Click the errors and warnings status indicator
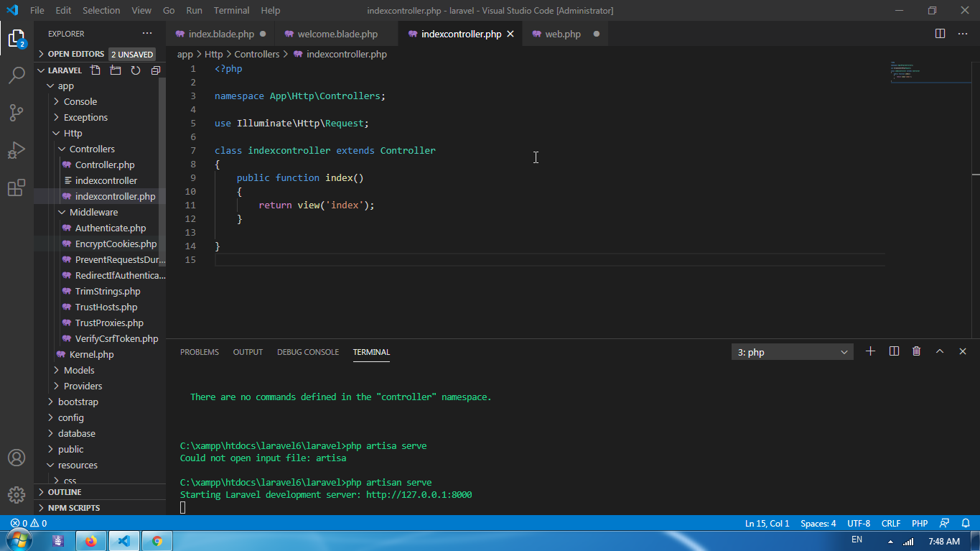Viewport: 980px width, 551px height. [x=29, y=523]
